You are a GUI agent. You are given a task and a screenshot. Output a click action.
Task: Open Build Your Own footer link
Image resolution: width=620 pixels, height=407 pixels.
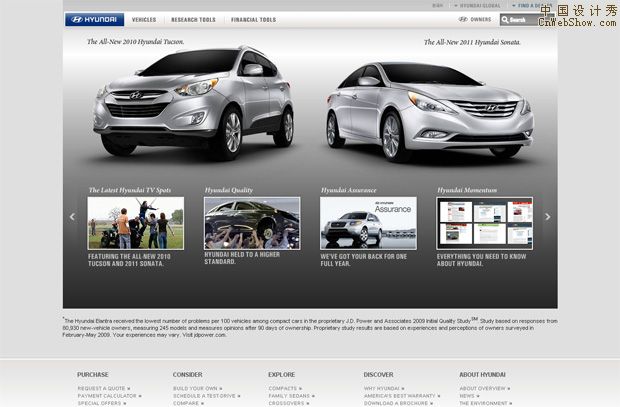pos(197,388)
